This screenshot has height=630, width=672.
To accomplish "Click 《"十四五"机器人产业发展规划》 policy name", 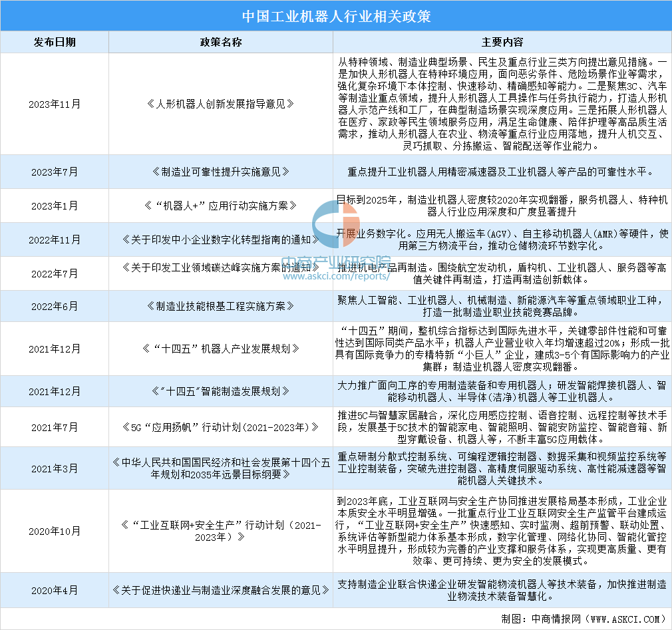I will 220,348.
